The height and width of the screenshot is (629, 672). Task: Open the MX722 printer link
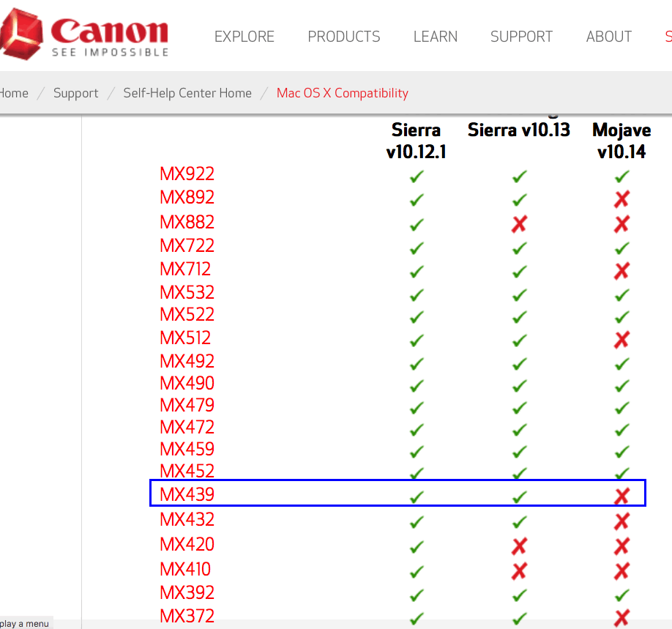point(187,246)
